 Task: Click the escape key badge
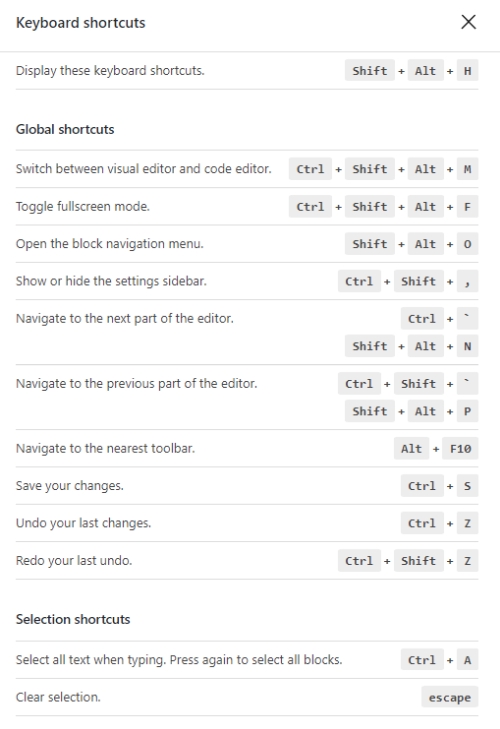coord(450,696)
